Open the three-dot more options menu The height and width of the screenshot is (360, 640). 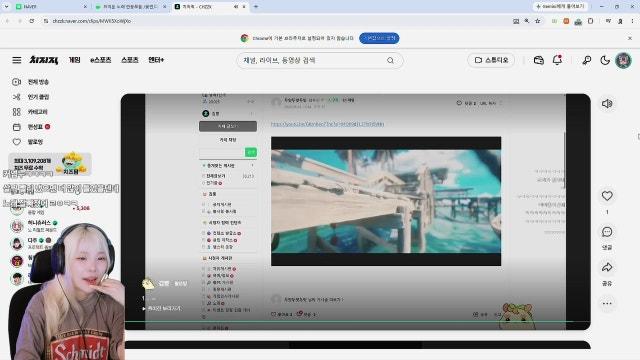(607, 303)
